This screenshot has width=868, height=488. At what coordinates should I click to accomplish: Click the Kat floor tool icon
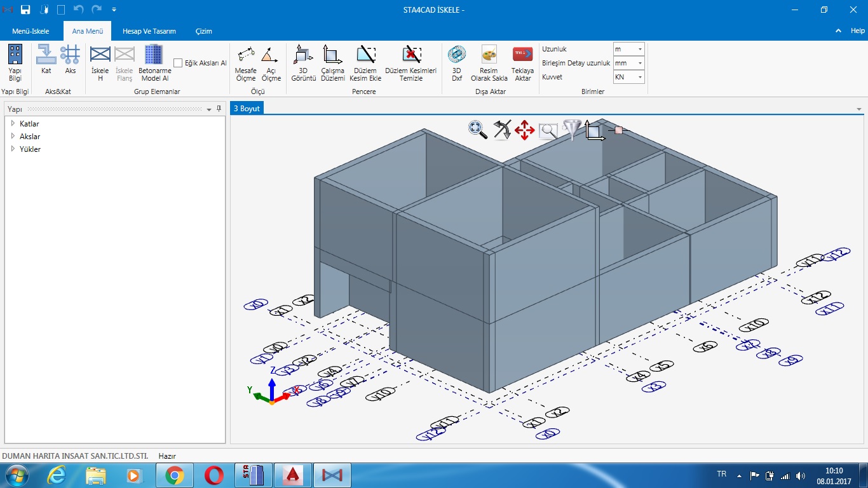[x=46, y=58]
